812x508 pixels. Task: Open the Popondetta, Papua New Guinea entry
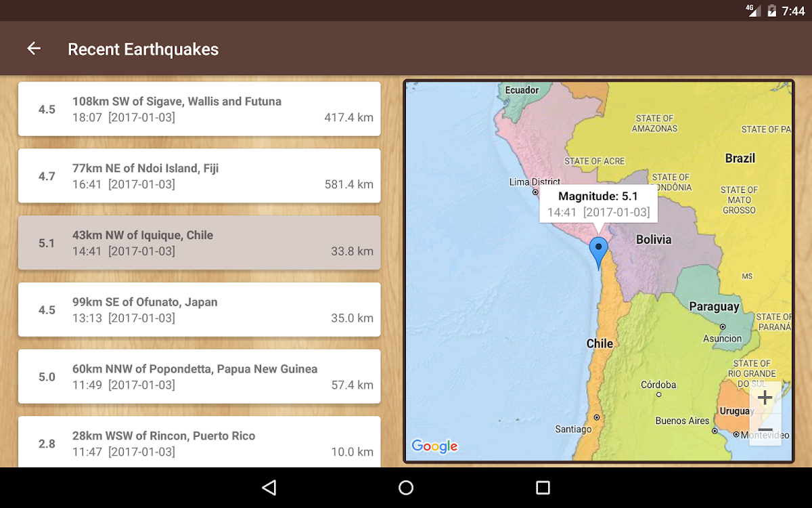tap(200, 377)
